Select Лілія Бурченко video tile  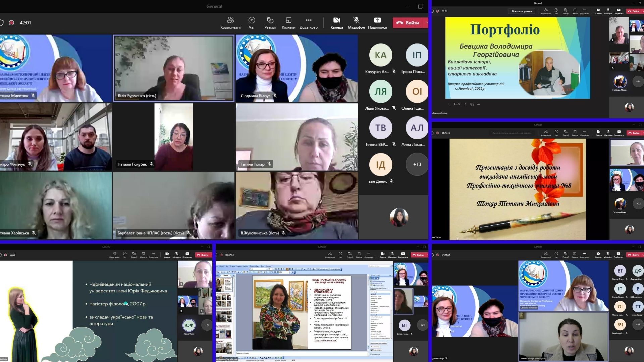pyautogui.click(x=174, y=68)
